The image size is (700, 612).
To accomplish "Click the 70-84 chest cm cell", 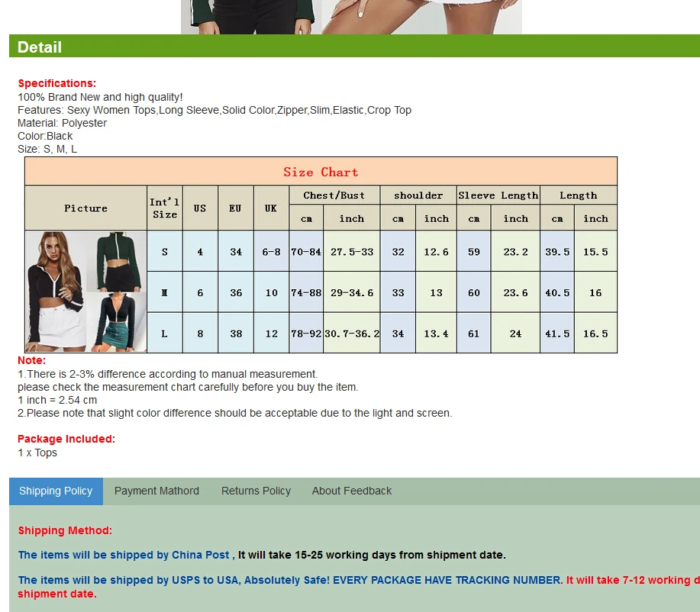I will (x=306, y=252).
